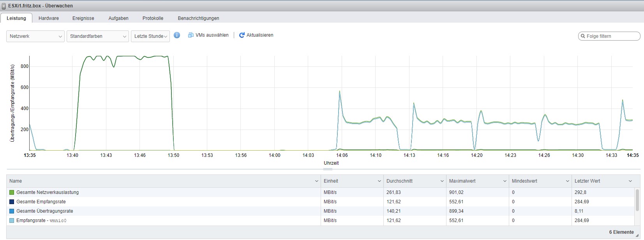Click the Aktualisieren refresh icon

click(x=242, y=35)
